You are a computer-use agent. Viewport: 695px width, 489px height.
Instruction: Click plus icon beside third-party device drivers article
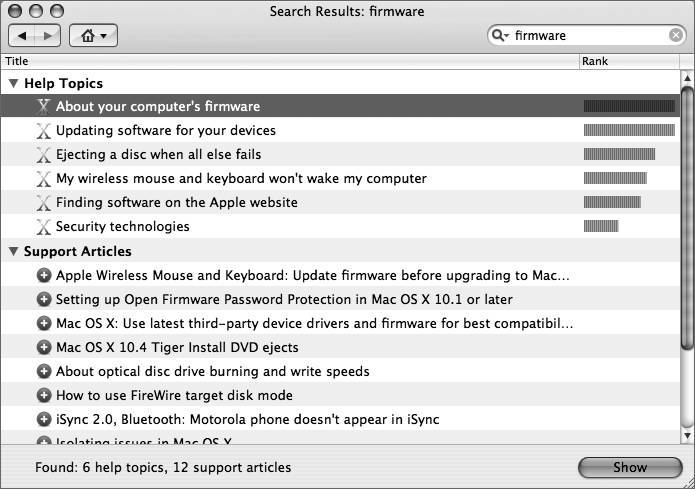tap(43, 323)
